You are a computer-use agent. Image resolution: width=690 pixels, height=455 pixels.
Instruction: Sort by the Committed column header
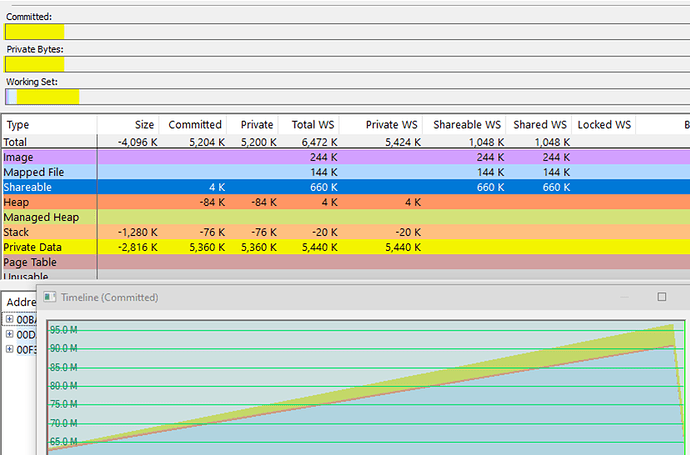pos(195,125)
